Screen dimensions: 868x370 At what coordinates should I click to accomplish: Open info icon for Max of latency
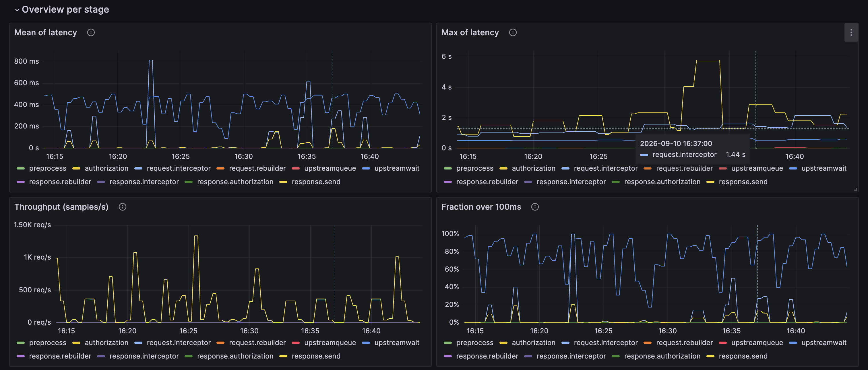513,33
